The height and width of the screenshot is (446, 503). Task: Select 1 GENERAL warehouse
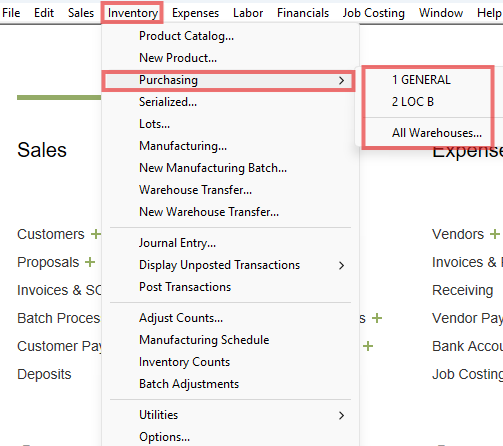click(x=421, y=80)
